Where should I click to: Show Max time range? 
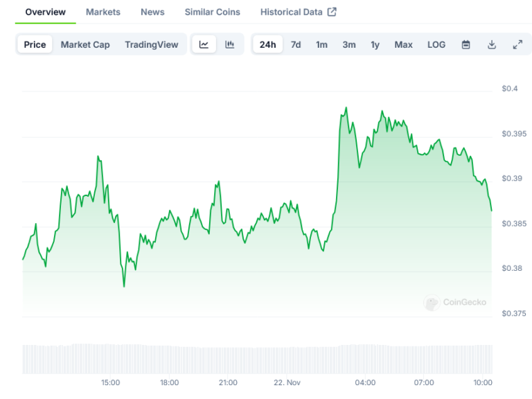403,44
